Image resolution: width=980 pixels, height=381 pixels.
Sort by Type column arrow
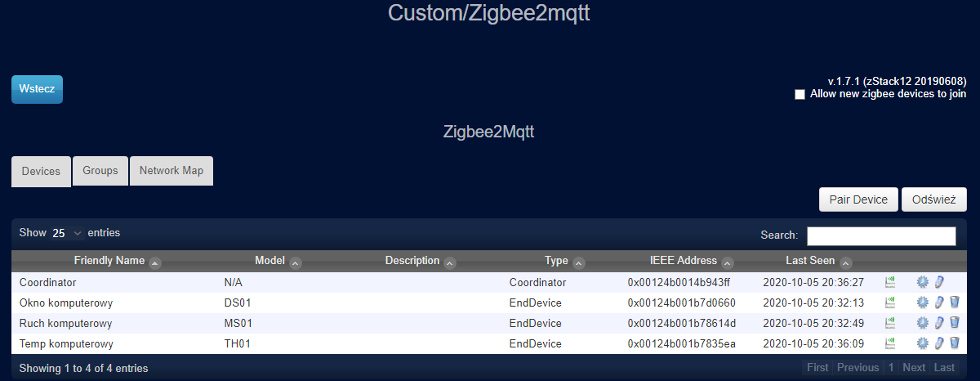[x=579, y=262]
